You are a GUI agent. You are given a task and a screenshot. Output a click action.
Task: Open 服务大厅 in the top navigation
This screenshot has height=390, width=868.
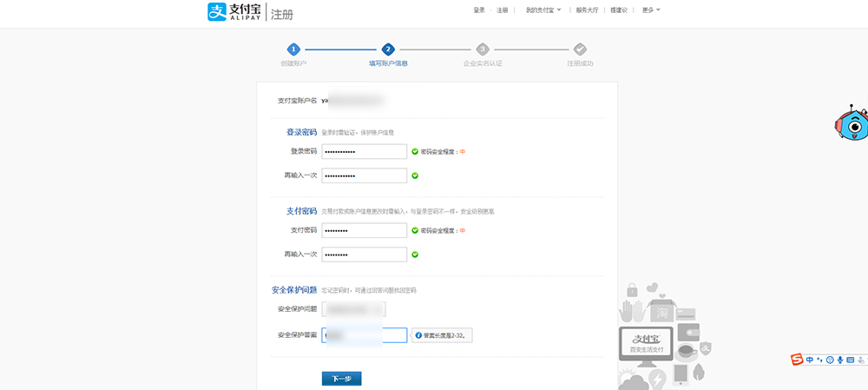(588, 10)
